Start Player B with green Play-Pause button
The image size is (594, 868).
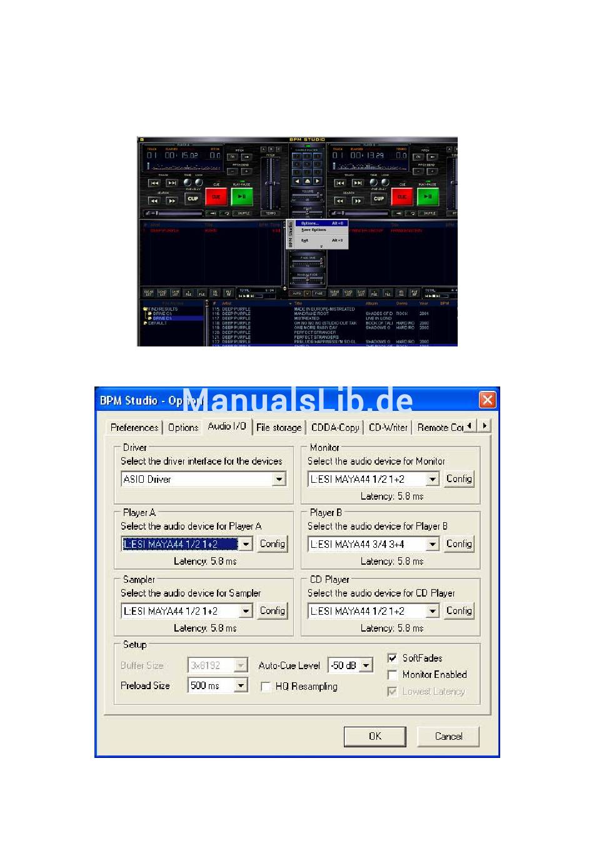pos(428,196)
